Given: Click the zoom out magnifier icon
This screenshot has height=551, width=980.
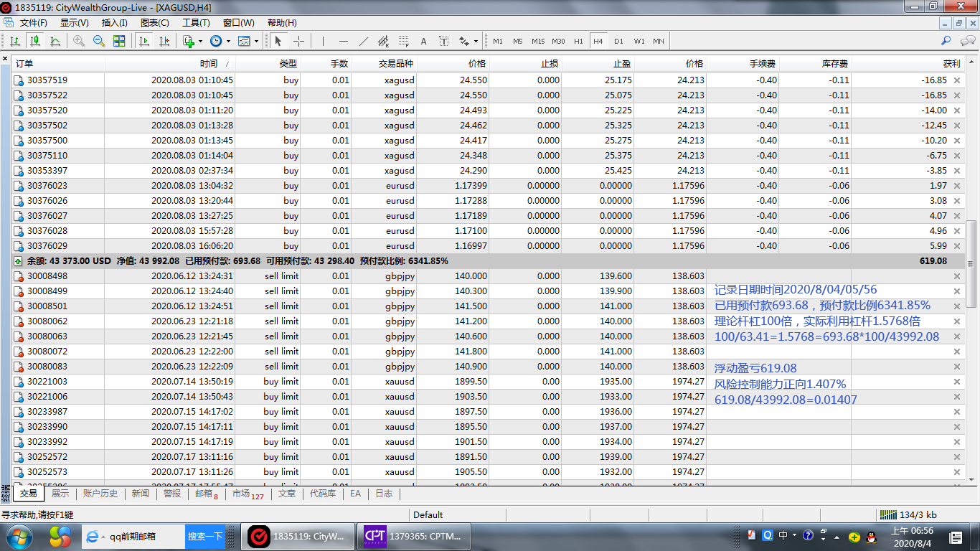Looking at the screenshot, I should pyautogui.click(x=99, y=41).
